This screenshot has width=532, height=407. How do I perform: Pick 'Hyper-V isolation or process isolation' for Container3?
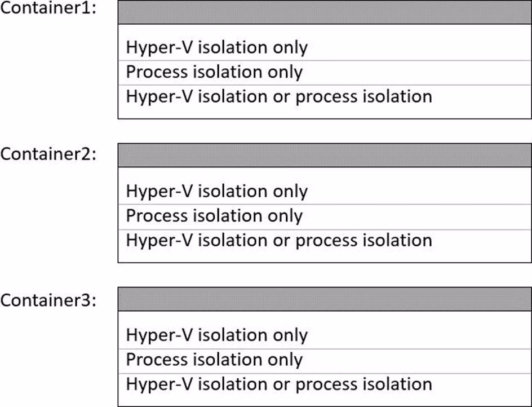pos(279,384)
